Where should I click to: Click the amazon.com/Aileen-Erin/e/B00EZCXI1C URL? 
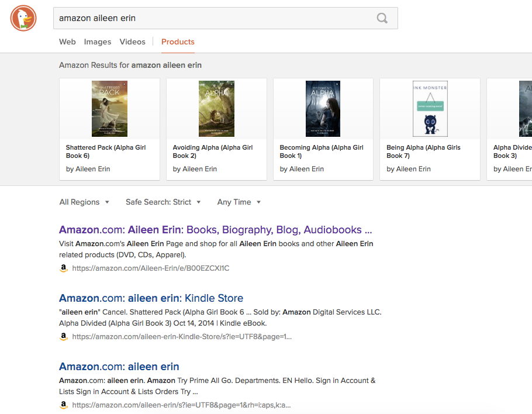[x=151, y=268]
